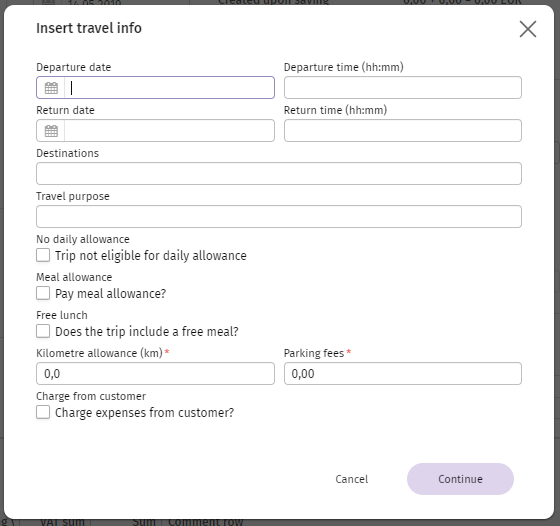The image size is (560, 526).
Task: Focus the Kilometre allowance km field
Action: 155,374
